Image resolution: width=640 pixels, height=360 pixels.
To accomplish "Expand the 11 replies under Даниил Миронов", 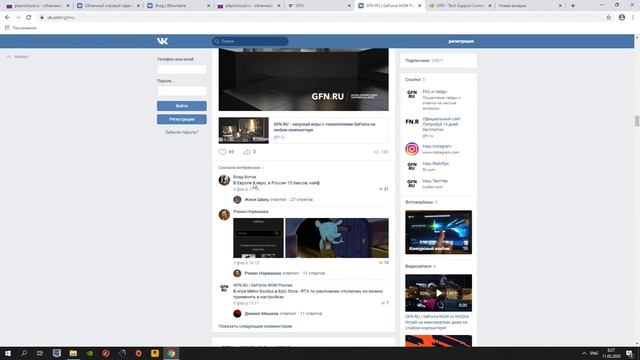I will coord(311,313).
